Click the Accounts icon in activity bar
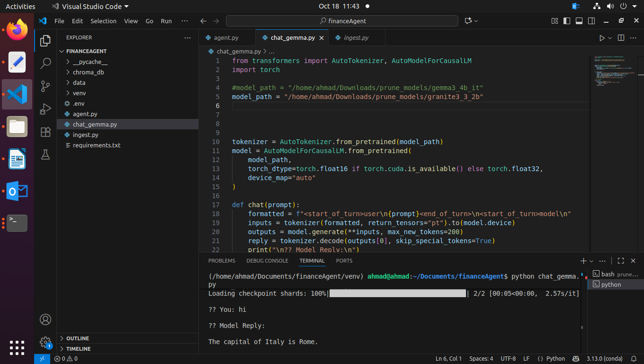The width and height of the screenshot is (644, 364). point(45,319)
